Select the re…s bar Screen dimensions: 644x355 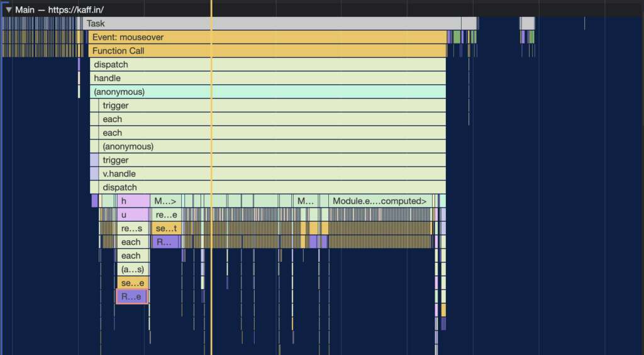pyautogui.click(x=133, y=228)
